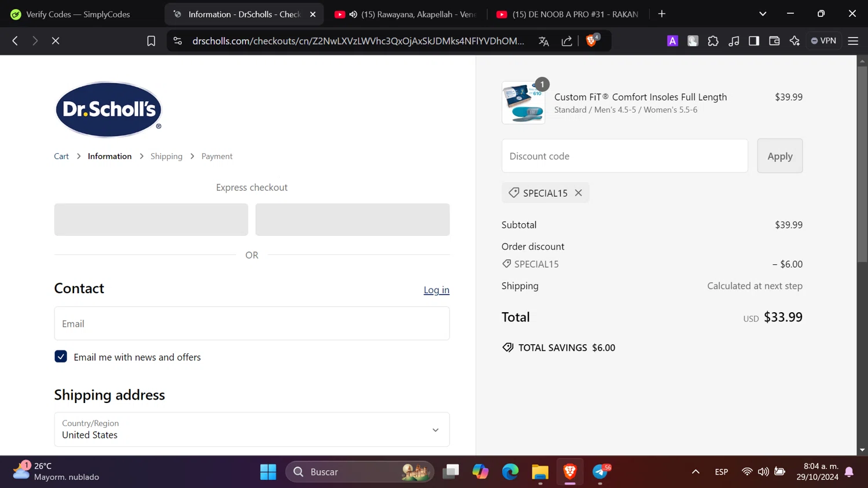This screenshot has width=868, height=488.
Task: Mute audio icon on Rawayana tab
Action: tap(353, 14)
